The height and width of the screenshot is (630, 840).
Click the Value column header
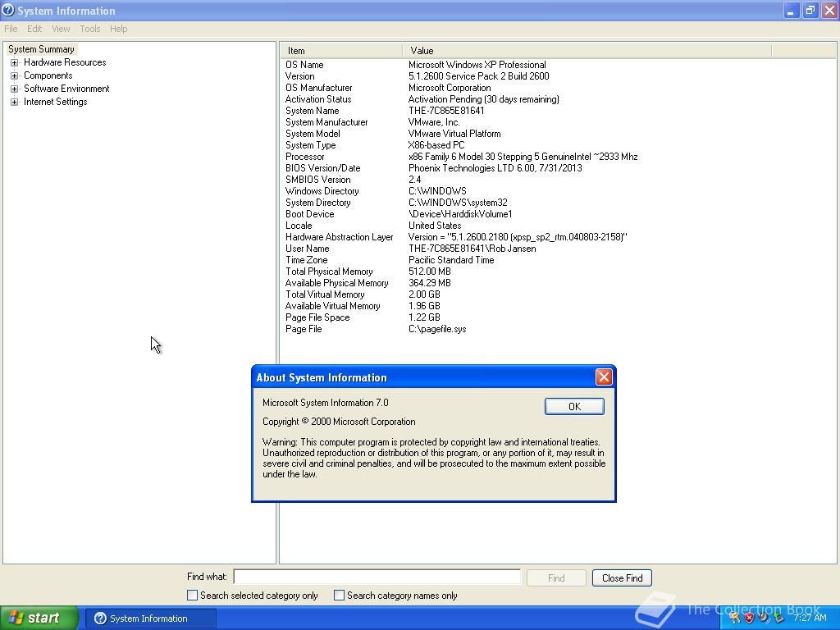click(587, 51)
